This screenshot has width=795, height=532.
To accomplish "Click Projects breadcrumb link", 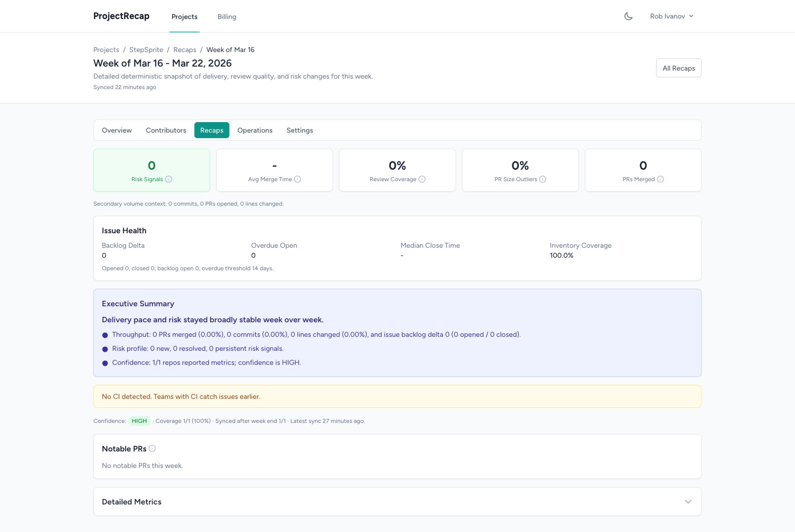I will [x=106, y=50].
